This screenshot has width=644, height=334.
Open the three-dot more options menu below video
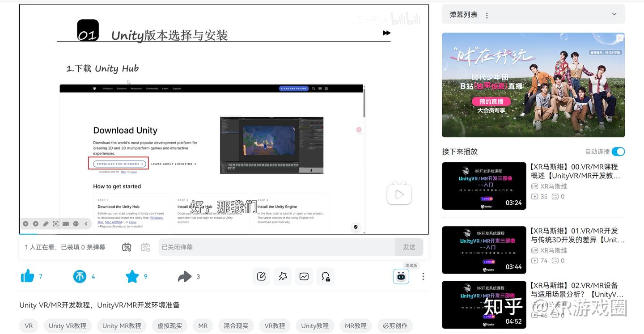click(x=423, y=276)
